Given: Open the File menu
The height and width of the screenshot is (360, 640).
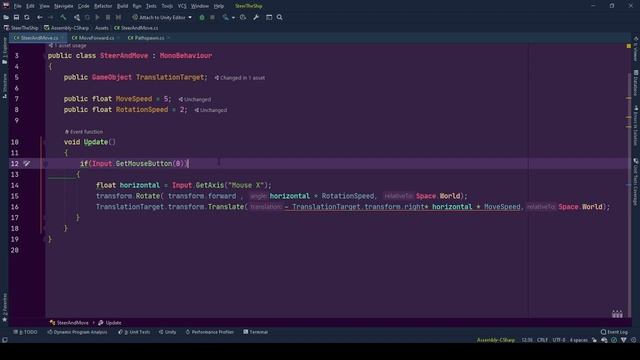Looking at the screenshot, I should pos(18,6).
